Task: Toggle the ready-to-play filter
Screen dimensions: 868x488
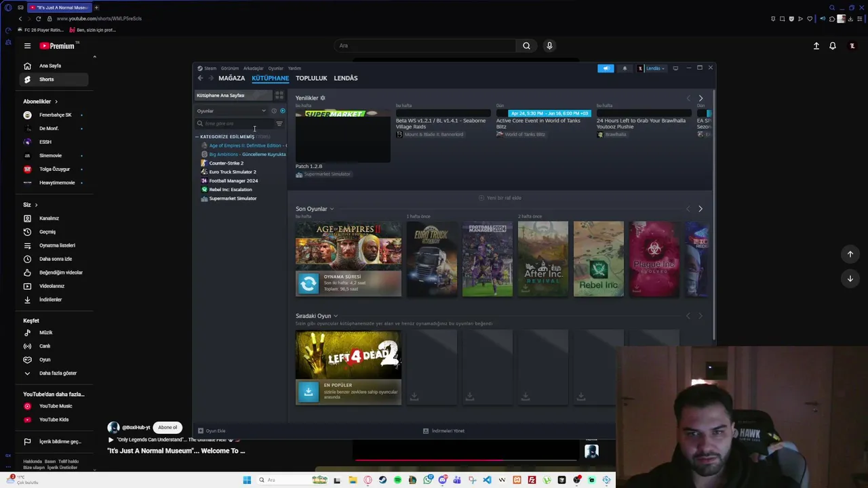Action: (283, 111)
